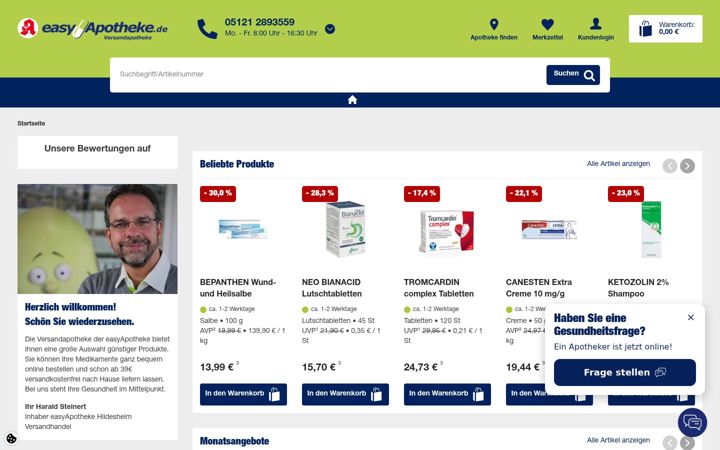Click NEO BIANACID Lutschtabletten title
The height and width of the screenshot is (450, 720).
332,288
